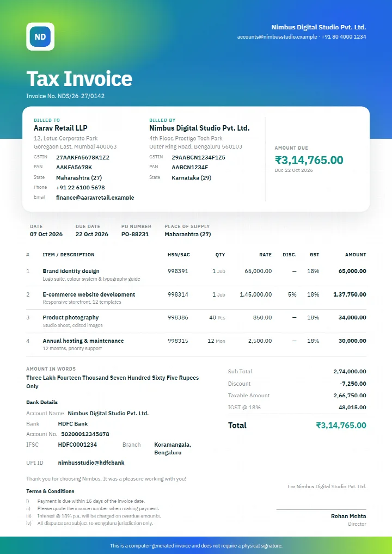This screenshot has width=392, height=554.
Task: Click Maharashtra (27) in the Billed To section
Action: 79,178
